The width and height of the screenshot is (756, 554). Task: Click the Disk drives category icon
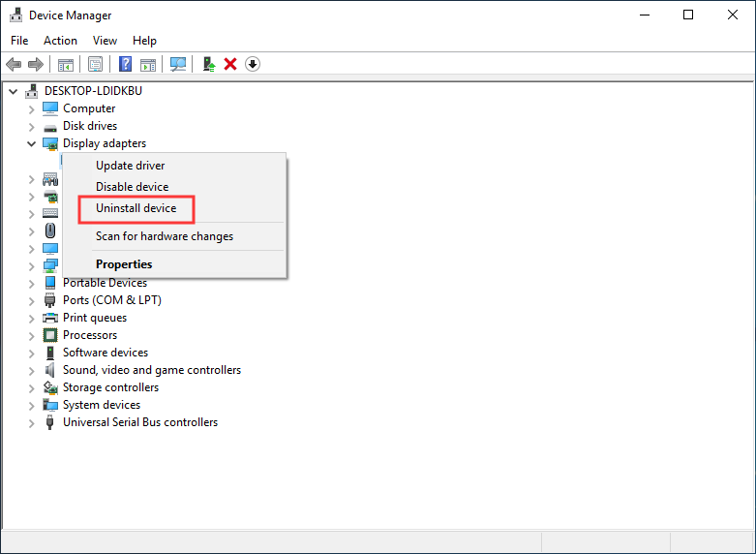(x=50, y=128)
